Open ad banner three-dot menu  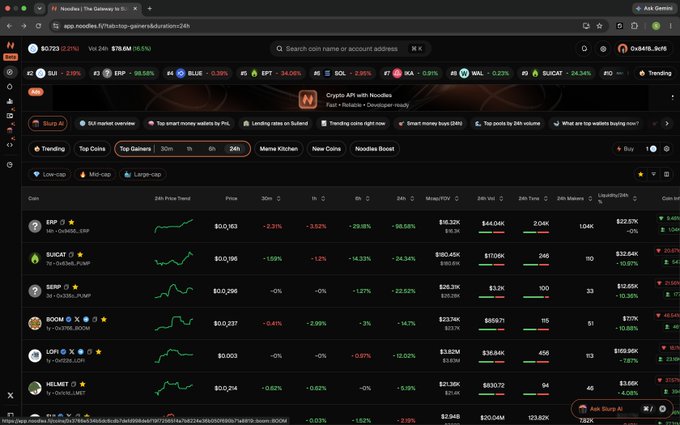pos(673,98)
